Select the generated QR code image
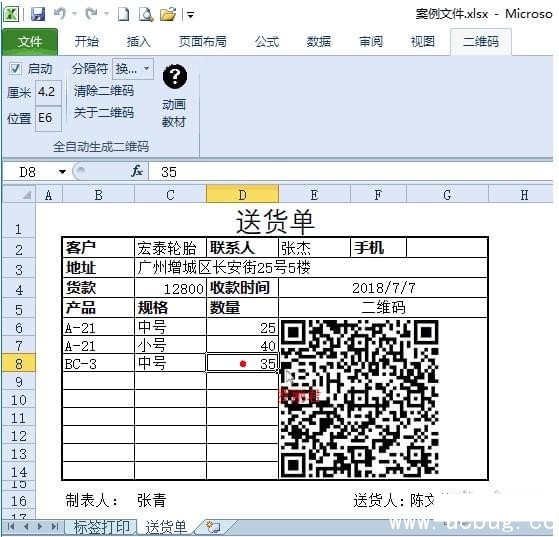Image resolution: width=559 pixels, height=537 pixels. (359, 399)
